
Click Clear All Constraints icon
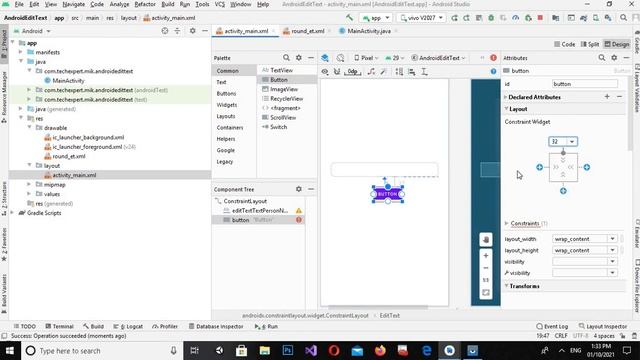coord(371,72)
